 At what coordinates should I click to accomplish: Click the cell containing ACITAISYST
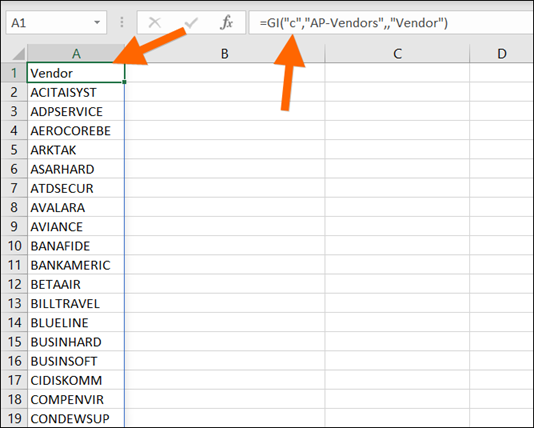point(76,92)
